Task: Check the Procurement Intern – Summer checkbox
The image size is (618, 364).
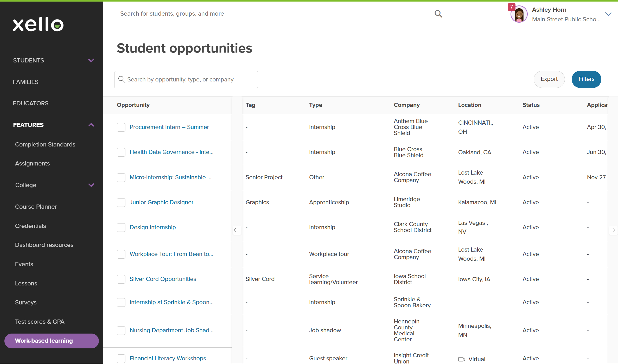Action: tap(121, 127)
